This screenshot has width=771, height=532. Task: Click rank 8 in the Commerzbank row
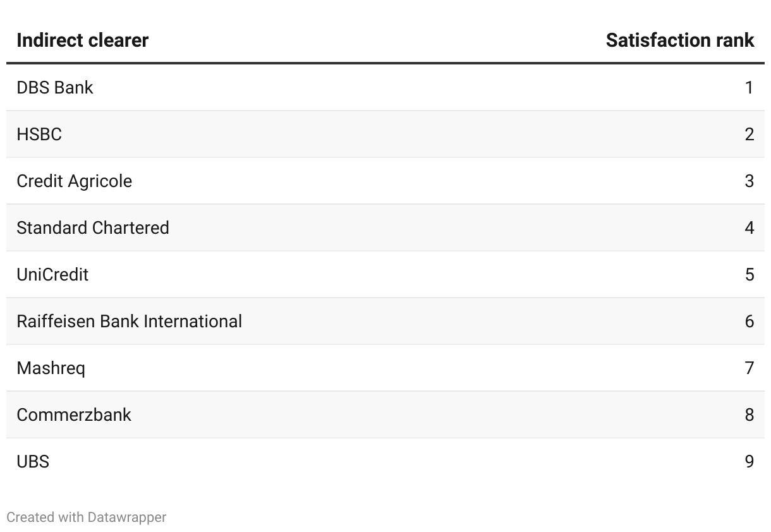(749, 414)
